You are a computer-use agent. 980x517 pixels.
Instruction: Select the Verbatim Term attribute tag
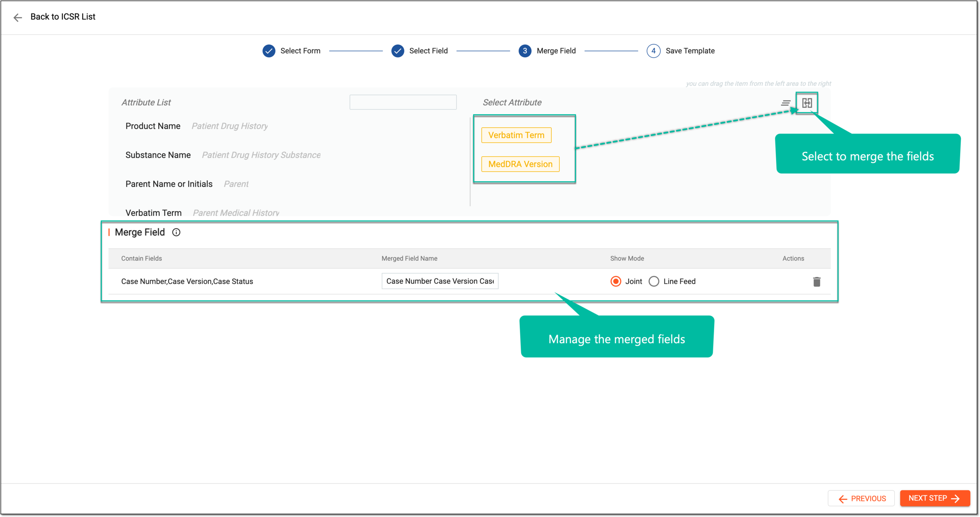tap(516, 135)
